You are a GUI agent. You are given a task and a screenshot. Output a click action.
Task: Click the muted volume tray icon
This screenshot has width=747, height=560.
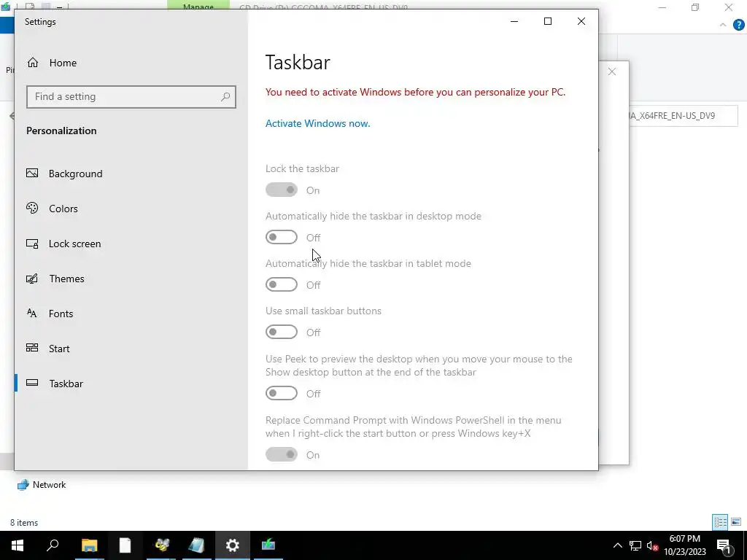[x=653, y=545]
